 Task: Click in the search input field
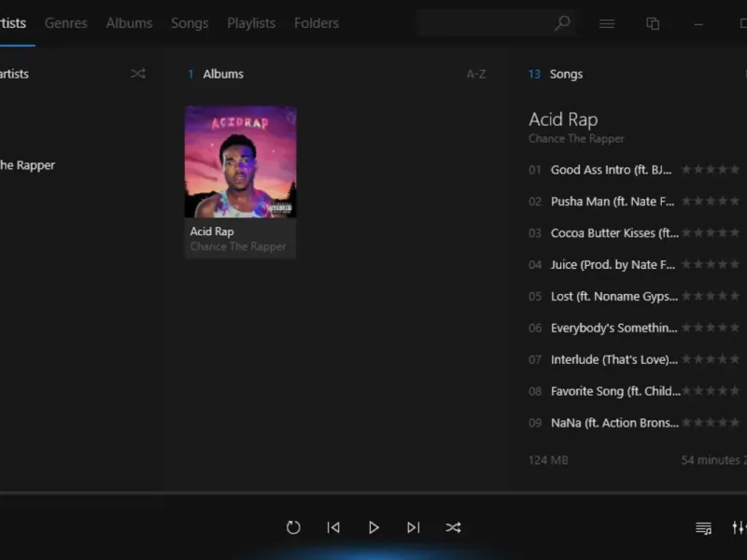(x=486, y=23)
